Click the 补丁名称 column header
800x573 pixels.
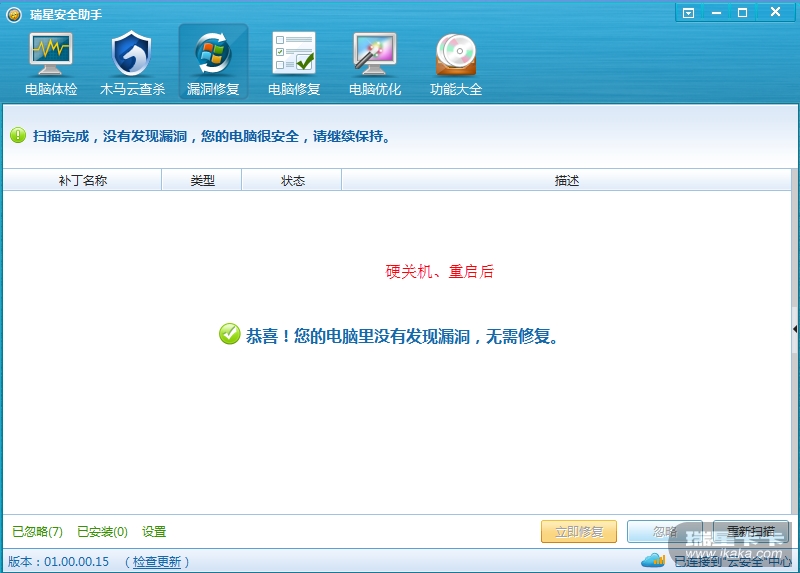pyautogui.click(x=83, y=180)
